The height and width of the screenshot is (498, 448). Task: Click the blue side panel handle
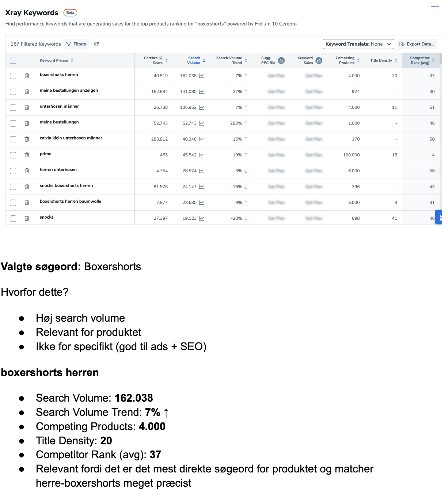click(x=438, y=217)
